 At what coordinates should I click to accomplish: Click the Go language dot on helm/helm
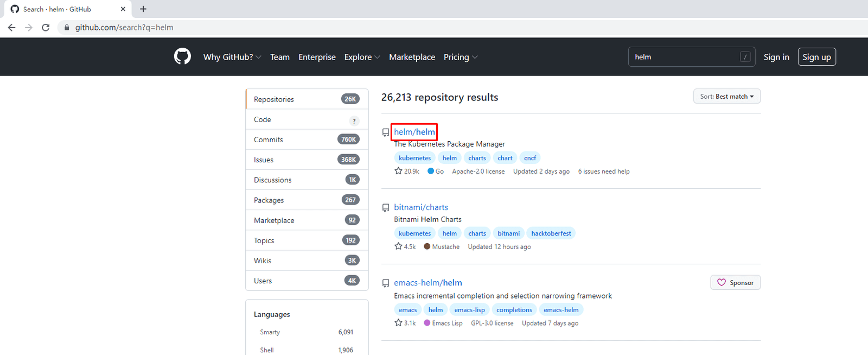[x=431, y=171]
